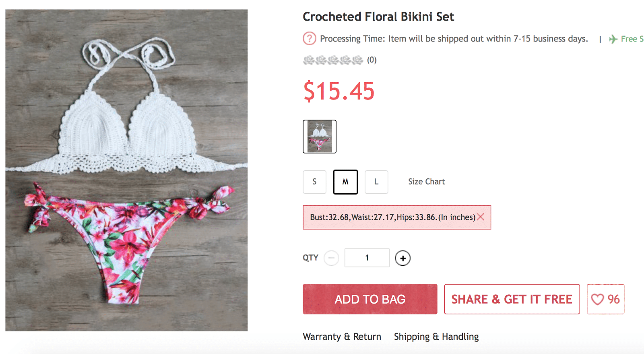This screenshot has height=354, width=644.
Task: Select size S
Action: tap(314, 182)
